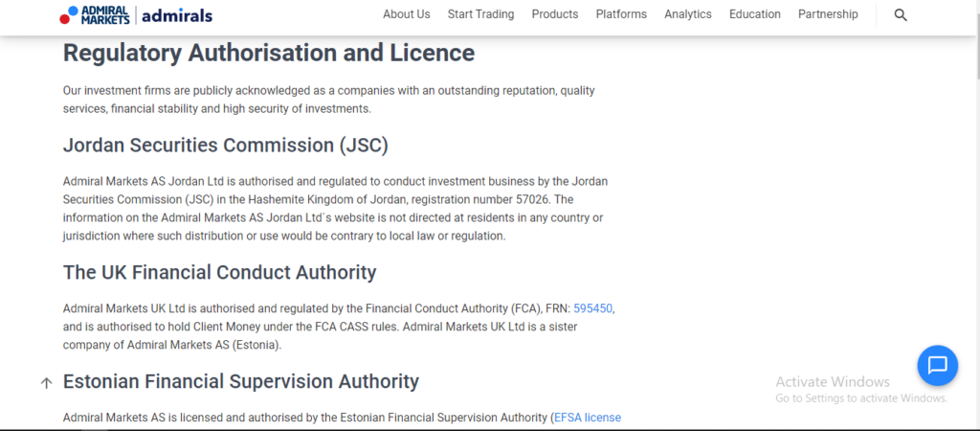The width and height of the screenshot is (980, 431).
Task: Open the Analytics menu
Action: 688,14
